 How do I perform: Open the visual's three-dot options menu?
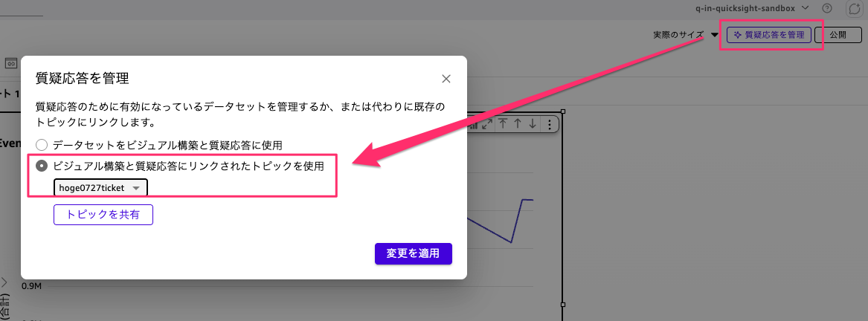pos(549,124)
